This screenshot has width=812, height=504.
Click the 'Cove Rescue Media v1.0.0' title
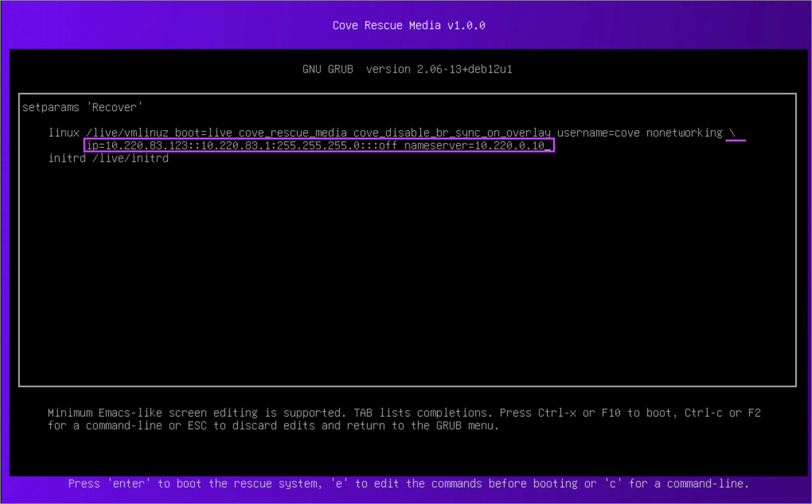tap(409, 25)
